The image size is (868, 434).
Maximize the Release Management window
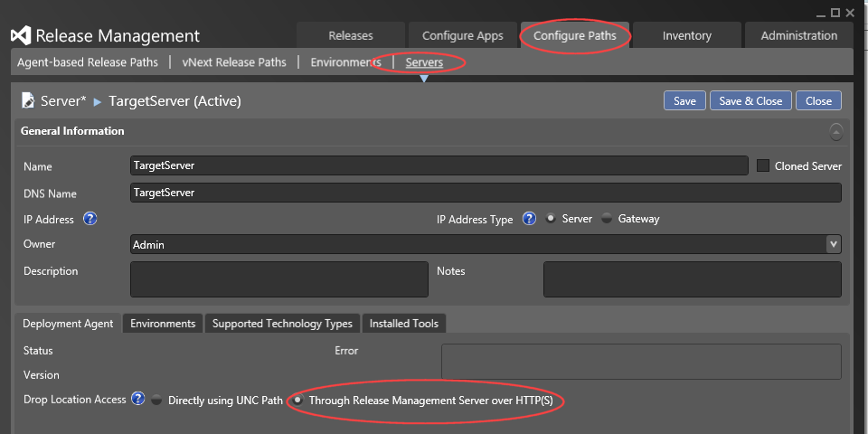[835, 12]
